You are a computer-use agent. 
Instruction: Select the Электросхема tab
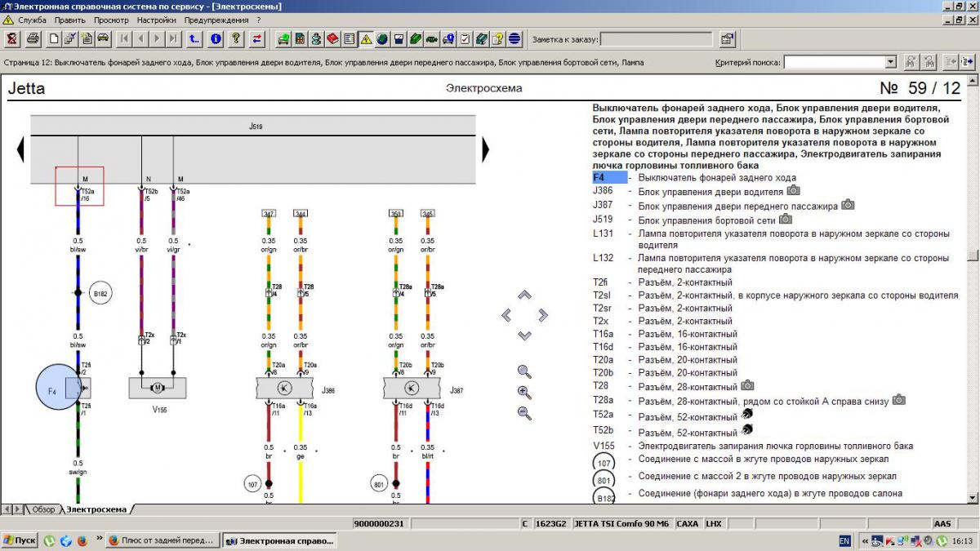tap(96, 509)
